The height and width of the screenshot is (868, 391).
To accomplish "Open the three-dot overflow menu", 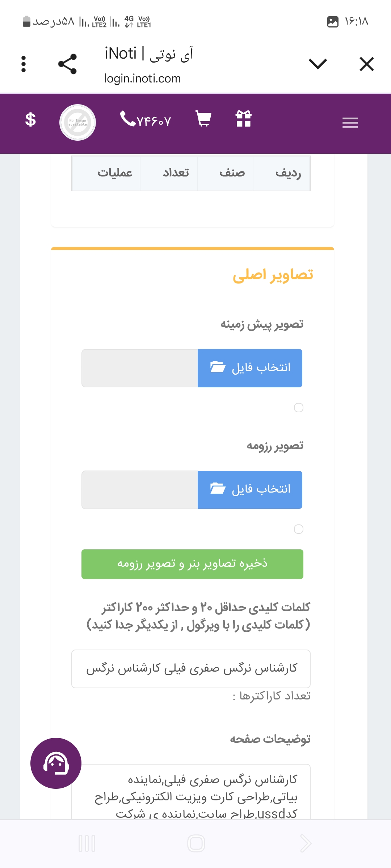I will tap(23, 64).
